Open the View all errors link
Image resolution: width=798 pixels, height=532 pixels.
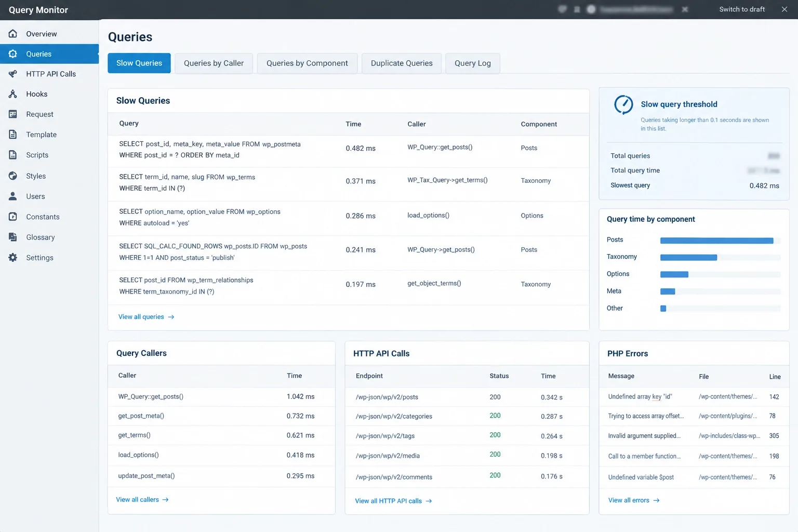634,500
